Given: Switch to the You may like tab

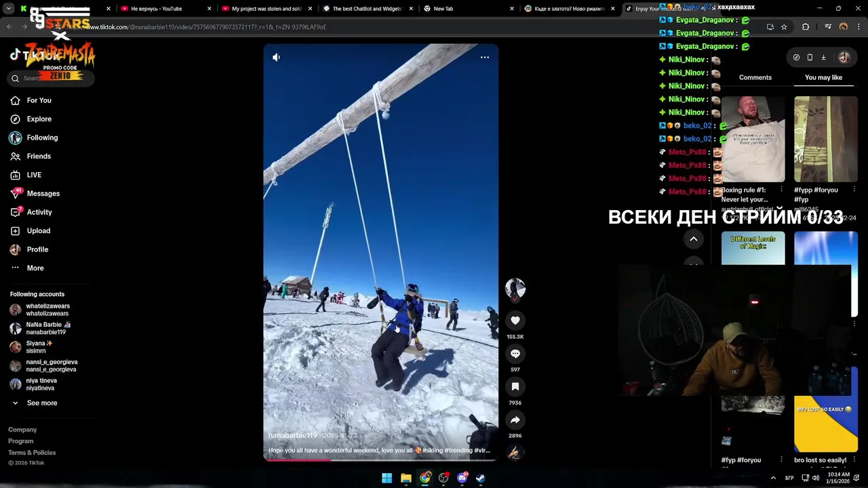Looking at the screenshot, I should point(823,78).
